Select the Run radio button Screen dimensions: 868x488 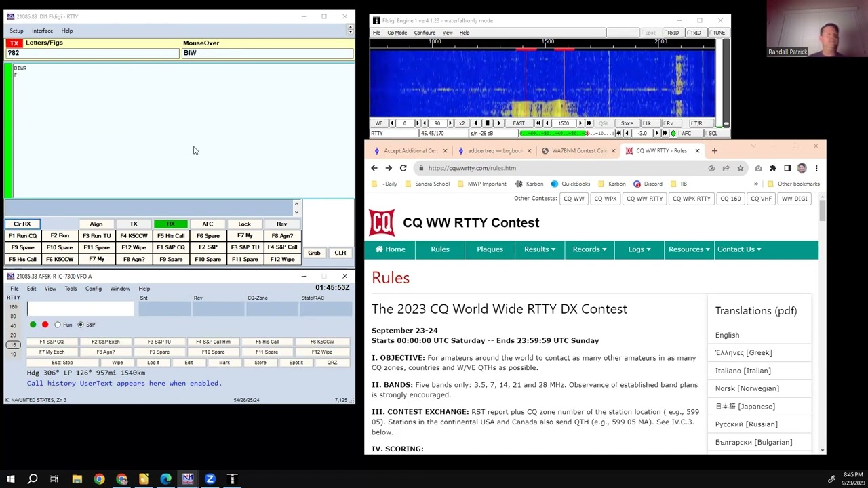(58, 325)
